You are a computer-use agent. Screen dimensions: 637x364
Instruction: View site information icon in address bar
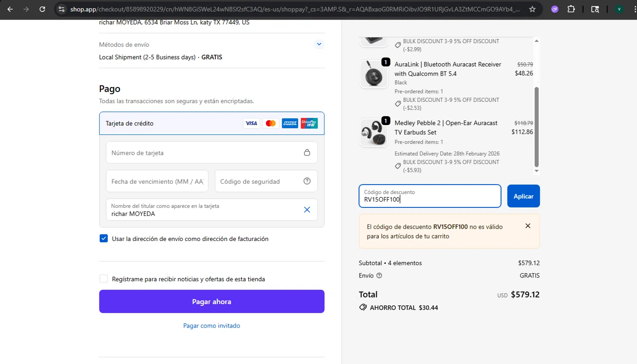[62, 9]
